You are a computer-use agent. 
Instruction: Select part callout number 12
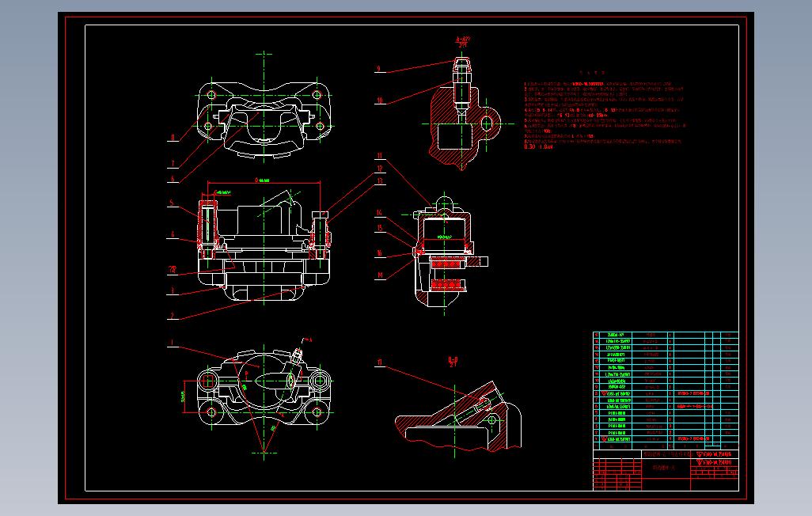click(x=380, y=169)
